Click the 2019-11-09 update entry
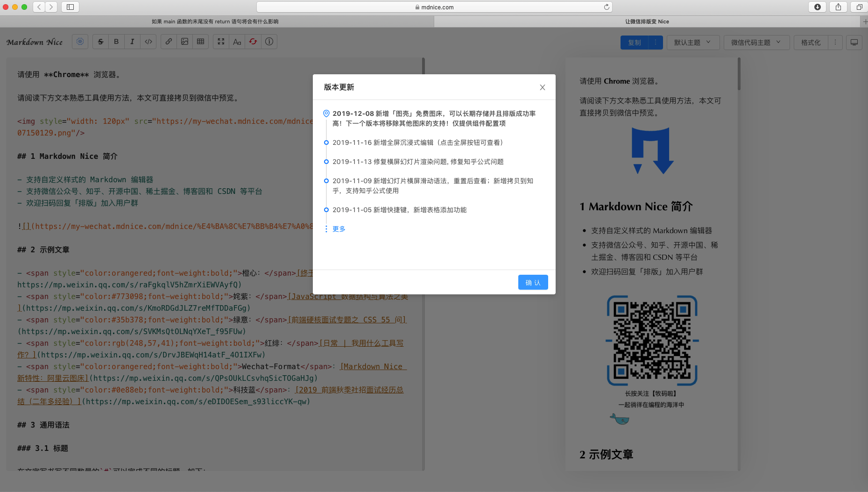The height and width of the screenshot is (492, 868). point(433,186)
